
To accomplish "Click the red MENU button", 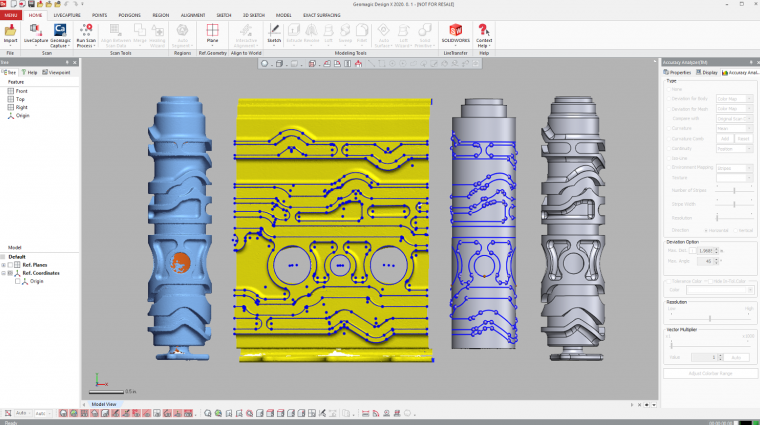I will tap(10, 16).
